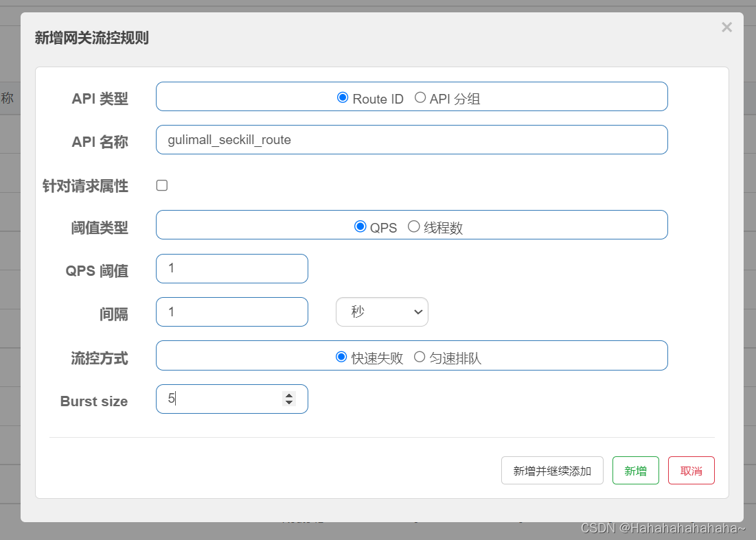This screenshot has height=540, width=756.
Task: Select QPS as the threshold type
Action: [x=359, y=226]
